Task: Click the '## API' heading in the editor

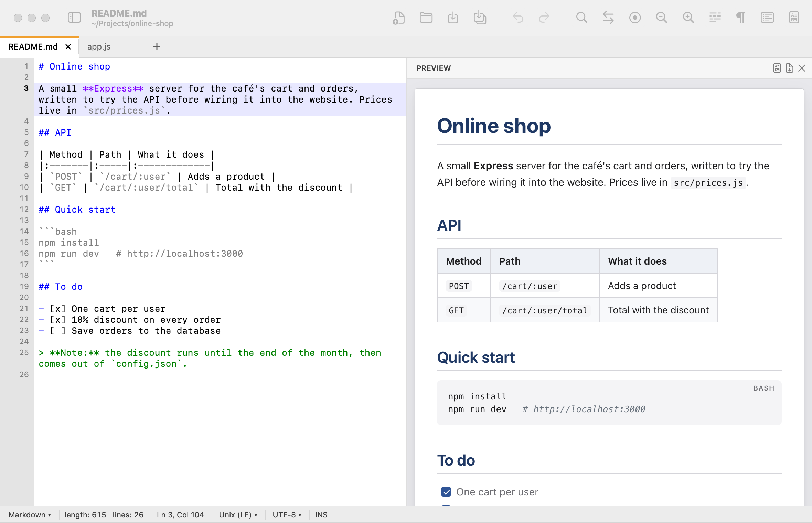Action: (55, 132)
